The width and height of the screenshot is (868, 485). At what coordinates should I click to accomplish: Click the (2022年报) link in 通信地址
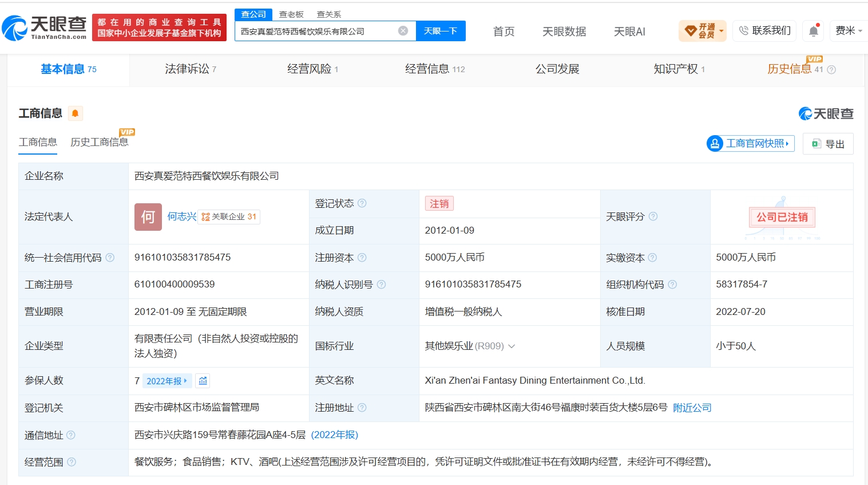tap(335, 435)
